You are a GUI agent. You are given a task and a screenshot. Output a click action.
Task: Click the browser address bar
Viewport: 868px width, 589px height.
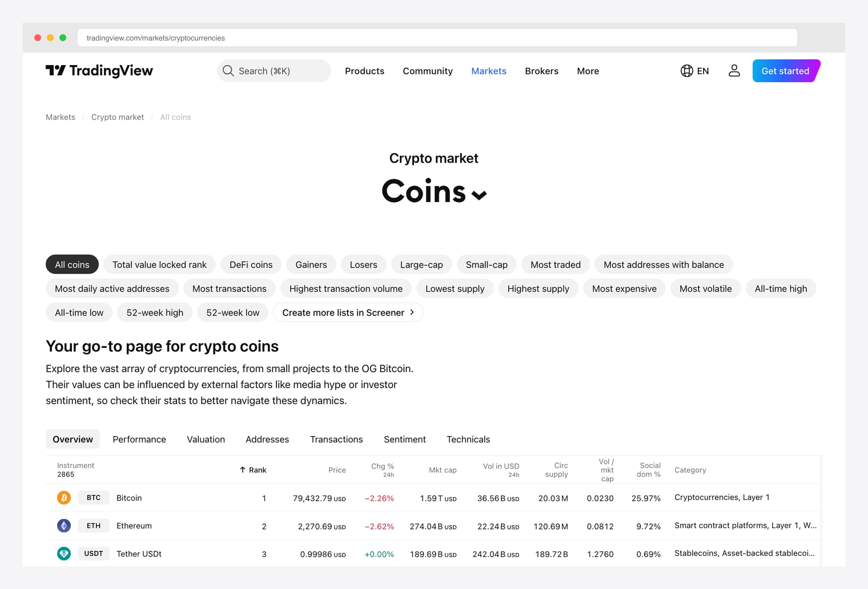(437, 38)
